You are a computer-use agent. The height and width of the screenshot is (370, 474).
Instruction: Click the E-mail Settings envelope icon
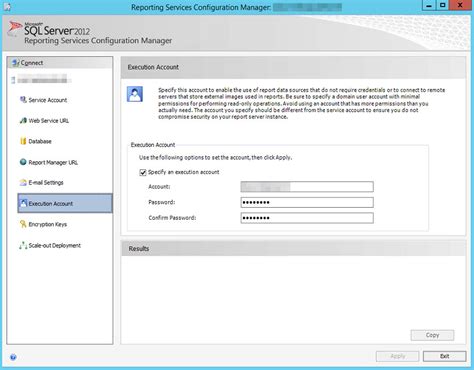click(23, 182)
